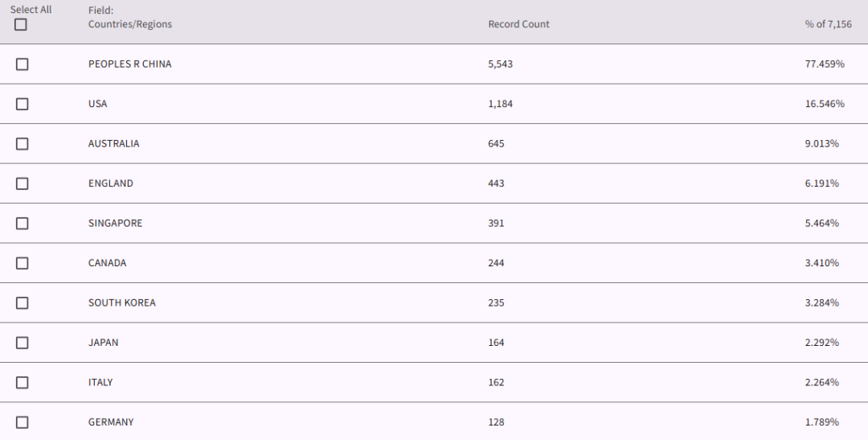Screen dimensions: 868x440
Task: Mark the SINGAPORE checkbox
Action: click(23, 224)
